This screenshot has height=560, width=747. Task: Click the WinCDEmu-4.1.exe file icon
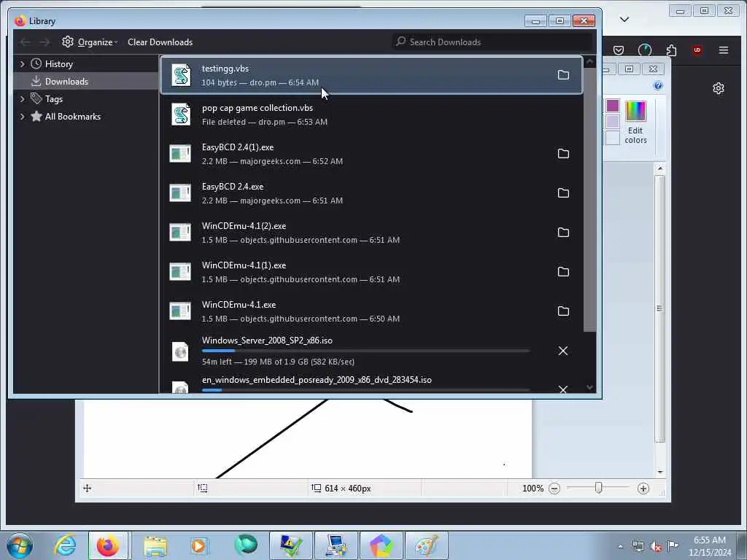click(x=180, y=311)
